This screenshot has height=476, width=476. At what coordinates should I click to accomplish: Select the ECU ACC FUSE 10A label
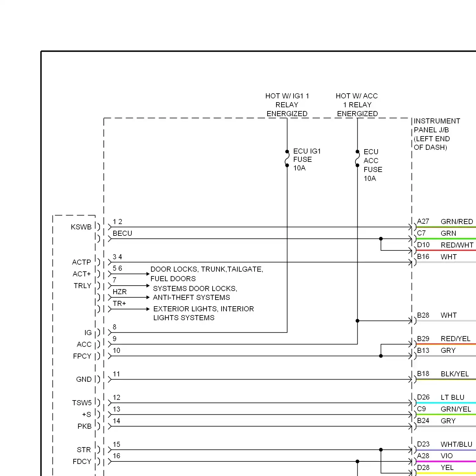point(373,165)
